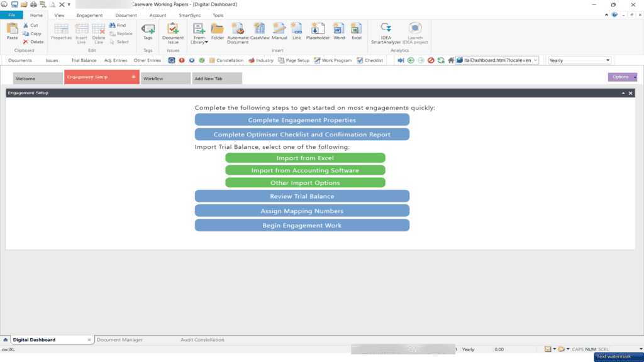644x362 pixels.
Task: Click the green back arrow icon
Action: [411, 60]
